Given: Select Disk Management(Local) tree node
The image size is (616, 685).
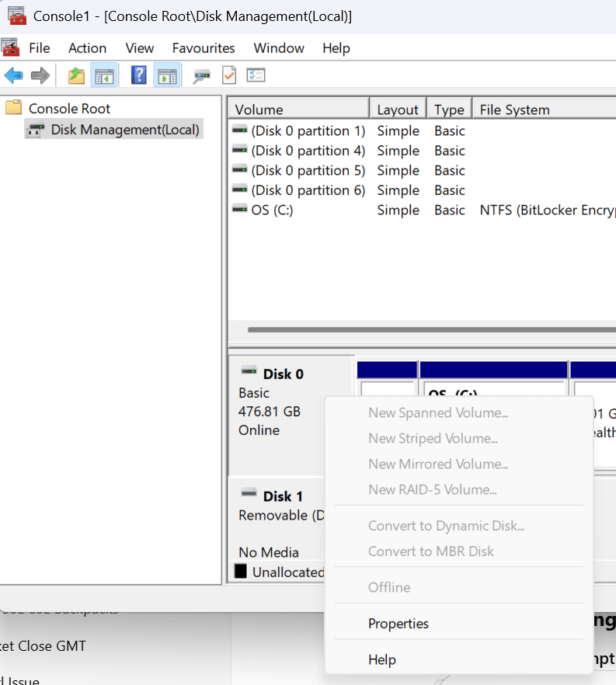Looking at the screenshot, I should pyautogui.click(x=124, y=130).
